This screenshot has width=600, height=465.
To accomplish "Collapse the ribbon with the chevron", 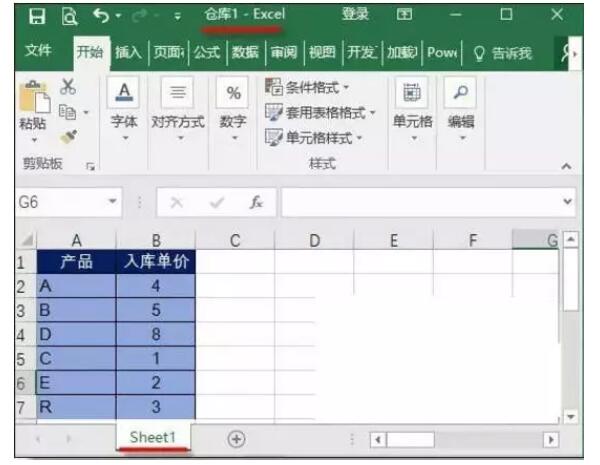I will pos(567,166).
